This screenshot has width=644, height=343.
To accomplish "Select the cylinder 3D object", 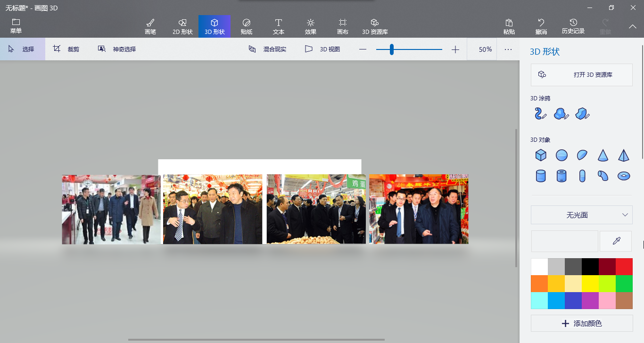I will coord(541,176).
